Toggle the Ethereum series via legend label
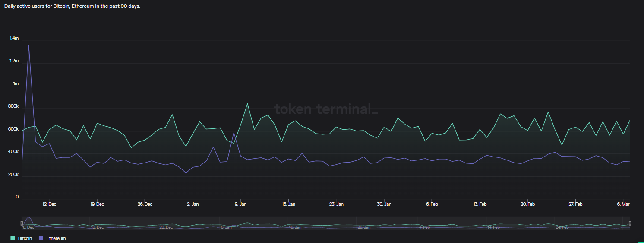This screenshot has height=243, width=644. (x=56, y=238)
